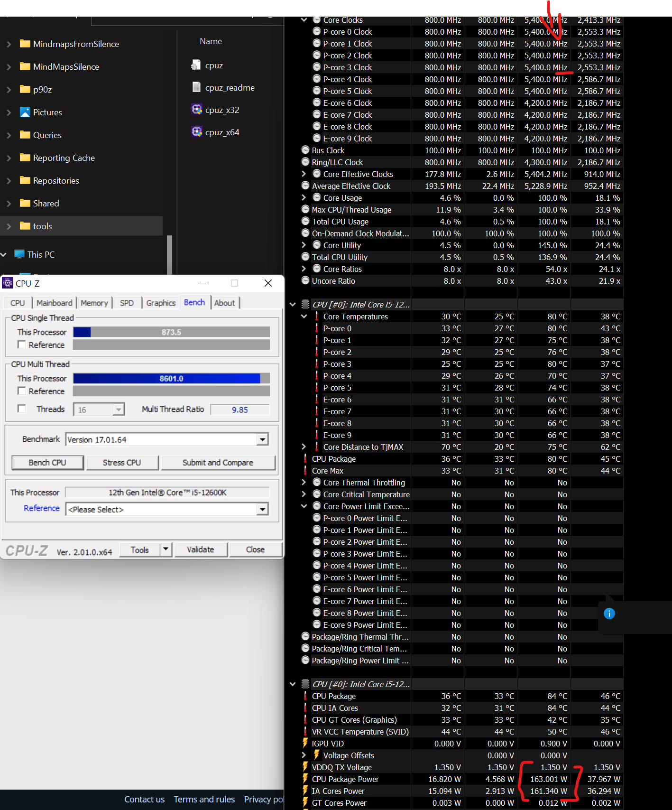
Task: Click the Close button in CPU-Z
Action: pos(256,549)
